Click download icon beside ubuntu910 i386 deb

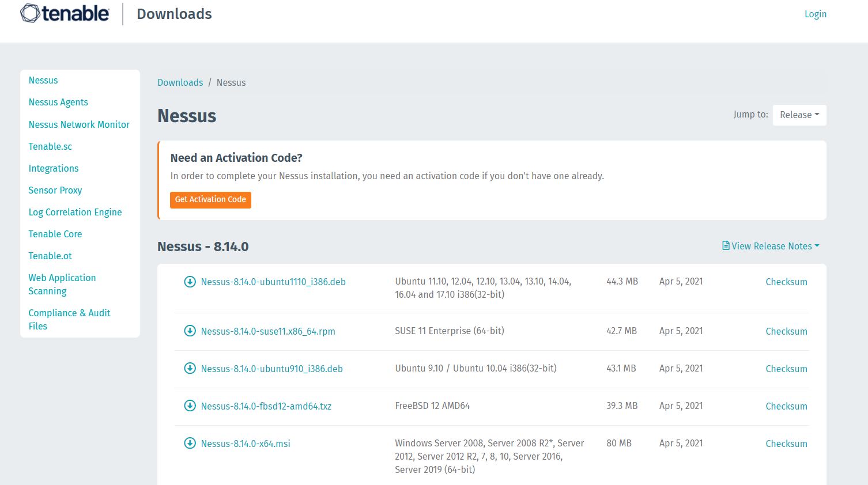(190, 369)
